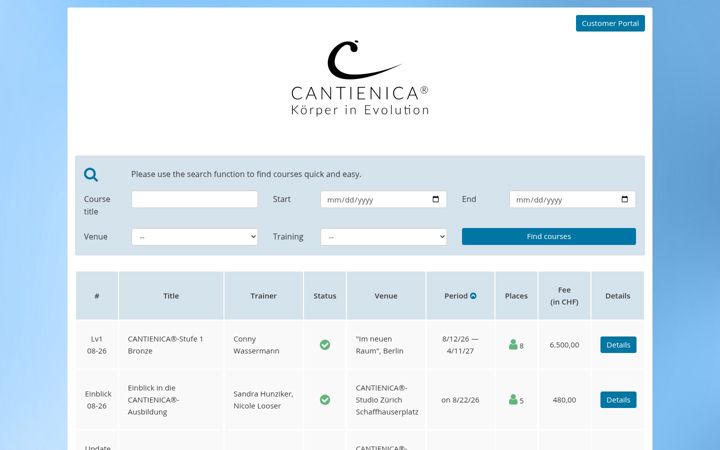Click the CANTIENICA logo

pyautogui.click(x=360, y=78)
